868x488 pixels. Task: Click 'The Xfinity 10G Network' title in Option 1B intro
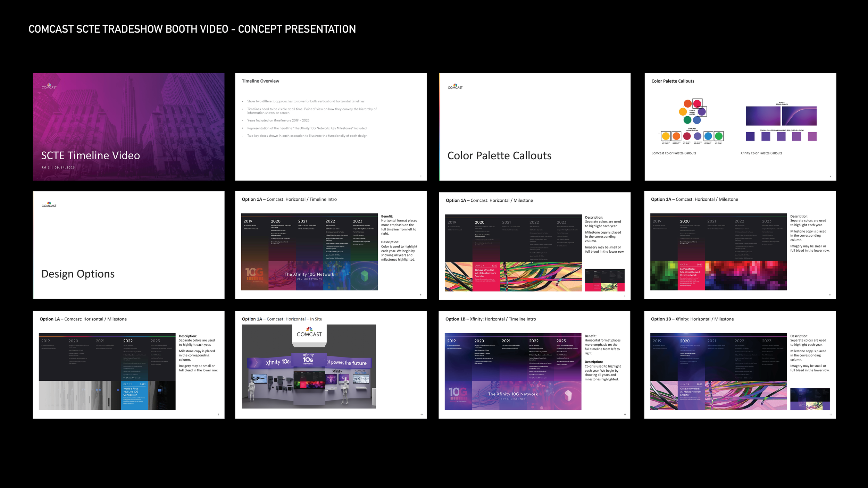click(513, 394)
